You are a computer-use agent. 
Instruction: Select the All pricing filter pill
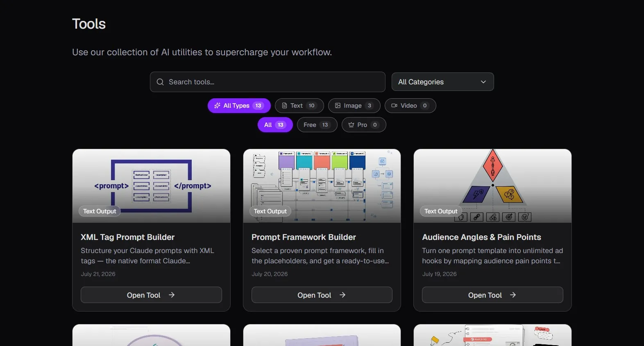[275, 125]
